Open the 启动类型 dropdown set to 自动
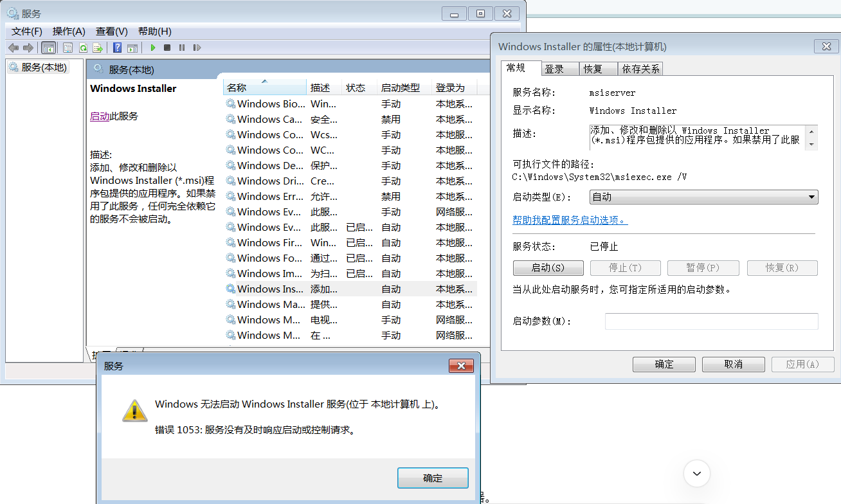 coord(703,197)
